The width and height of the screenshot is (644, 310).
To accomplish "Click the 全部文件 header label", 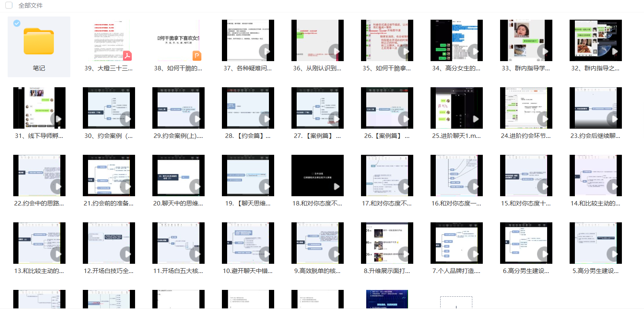I will click(x=31, y=5).
